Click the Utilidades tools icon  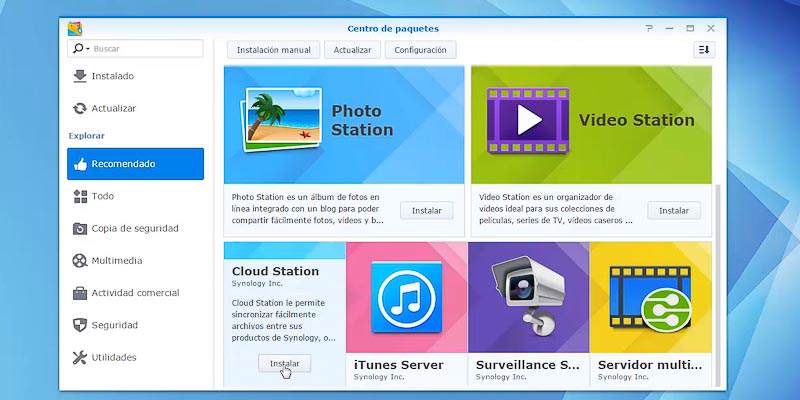[x=80, y=358]
